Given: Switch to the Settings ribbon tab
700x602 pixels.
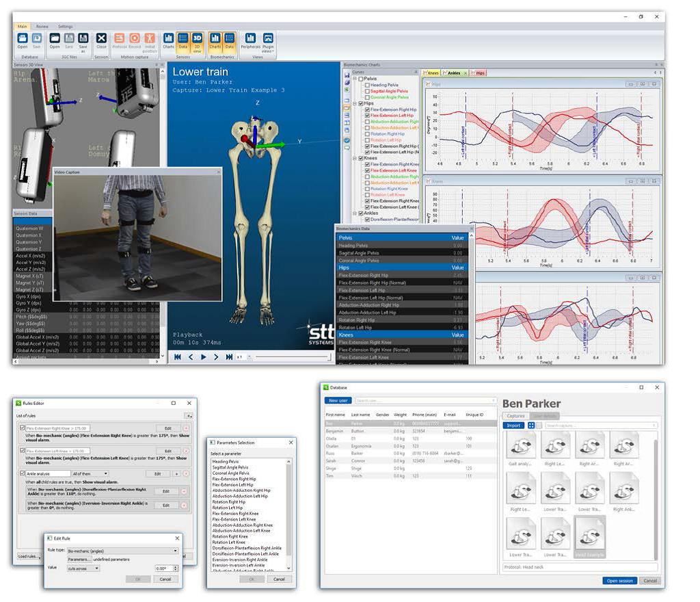Looking at the screenshot, I should point(65,27).
